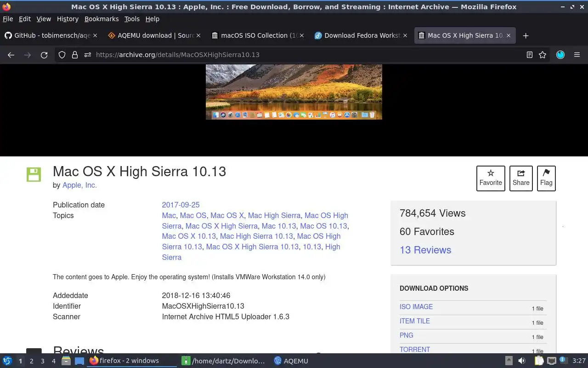Open the Help menu
588x368 pixels.
[x=152, y=19]
